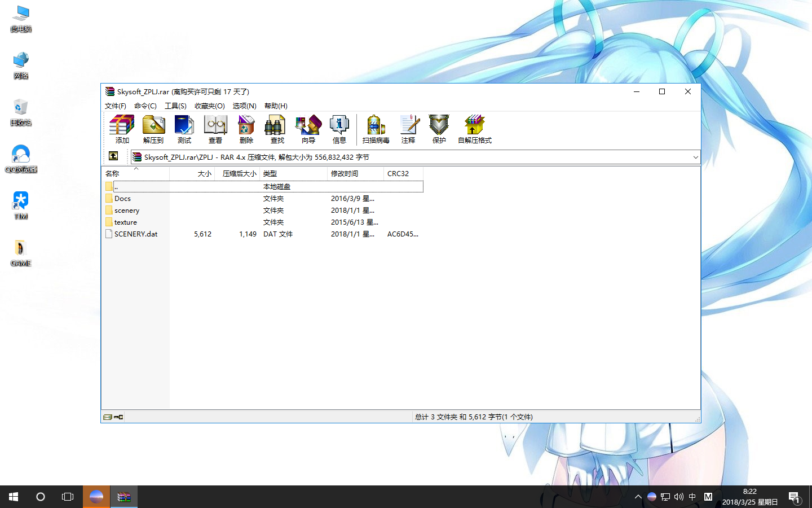Screen dimensions: 812x508
Task: Open 选项(N) menu
Action: [245, 106]
